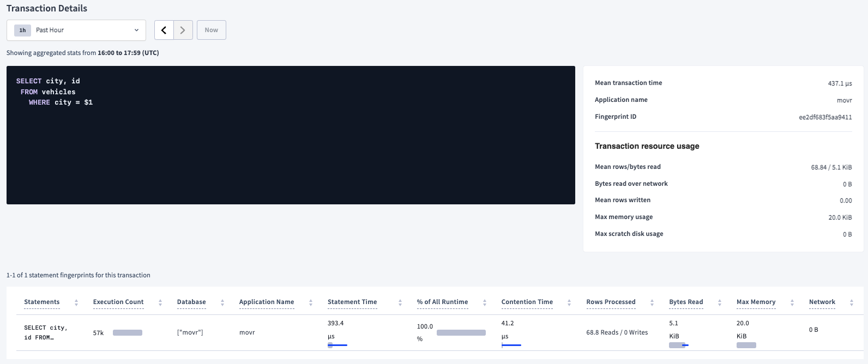Screen dimensions: 868x364
Task: Sort by Statements column sort icon
Action: pos(76,302)
